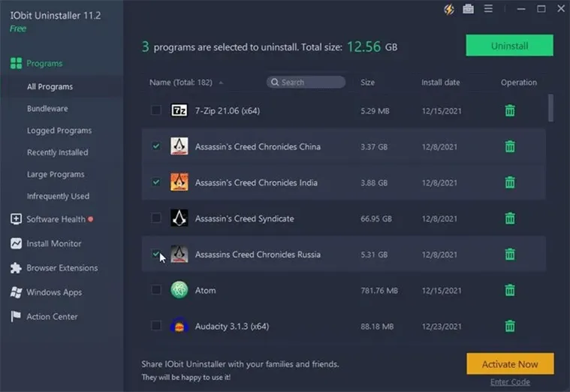The width and height of the screenshot is (570, 392).
Task: Select Assassin's Creed Syndicate name text
Action: click(x=244, y=219)
